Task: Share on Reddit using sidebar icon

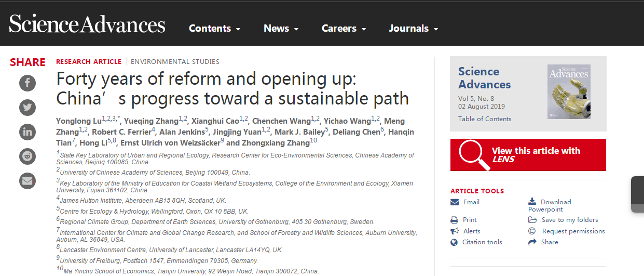Action: [x=28, y=156]
